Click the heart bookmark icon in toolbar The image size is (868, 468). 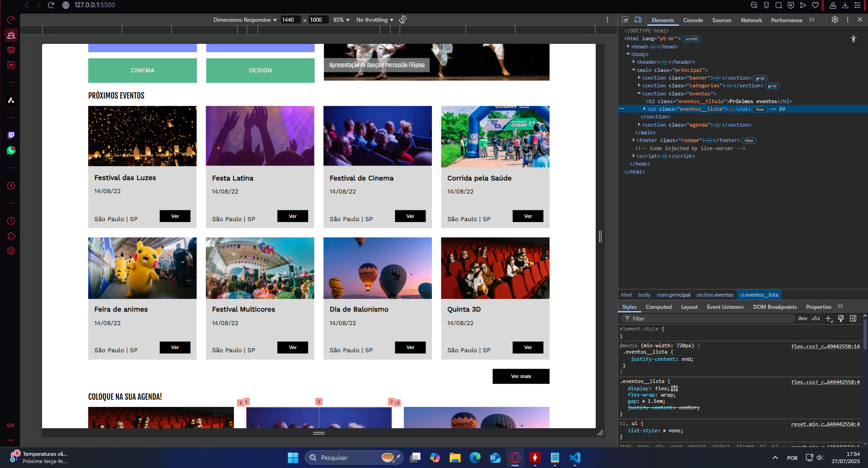[x=815, y=5]
